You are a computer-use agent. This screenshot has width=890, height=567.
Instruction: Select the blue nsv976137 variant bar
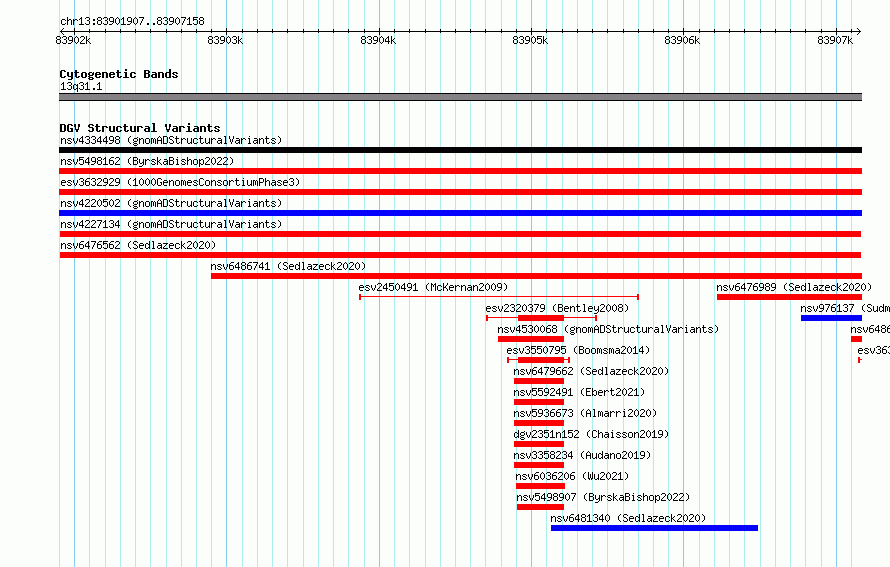tap(832, 318)
